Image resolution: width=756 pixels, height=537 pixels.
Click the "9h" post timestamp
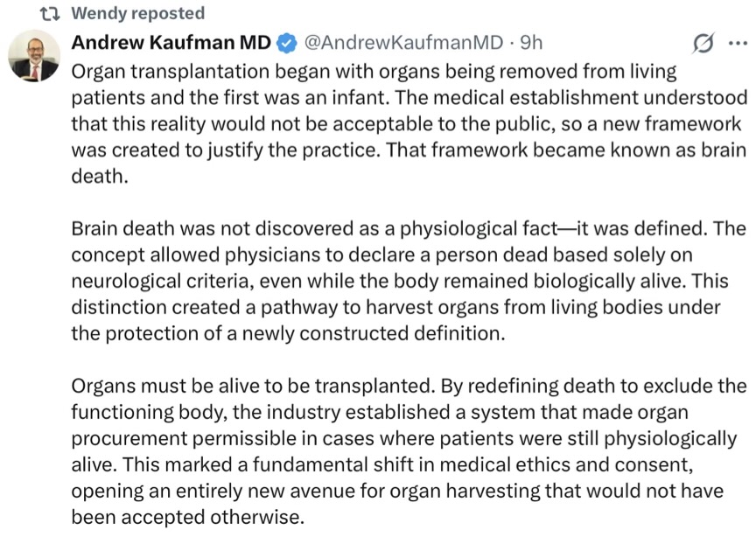tap(531, 42)
